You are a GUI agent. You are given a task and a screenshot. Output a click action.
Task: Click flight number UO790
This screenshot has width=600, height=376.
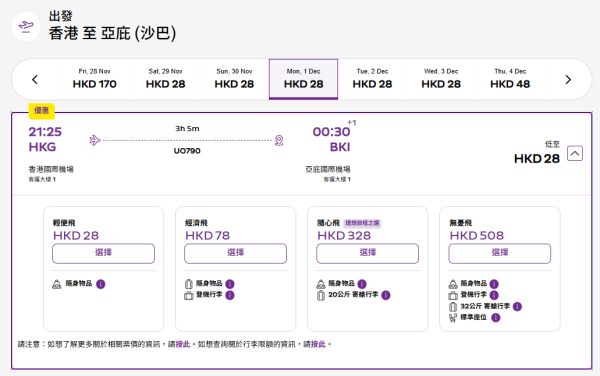click(187, 151)
